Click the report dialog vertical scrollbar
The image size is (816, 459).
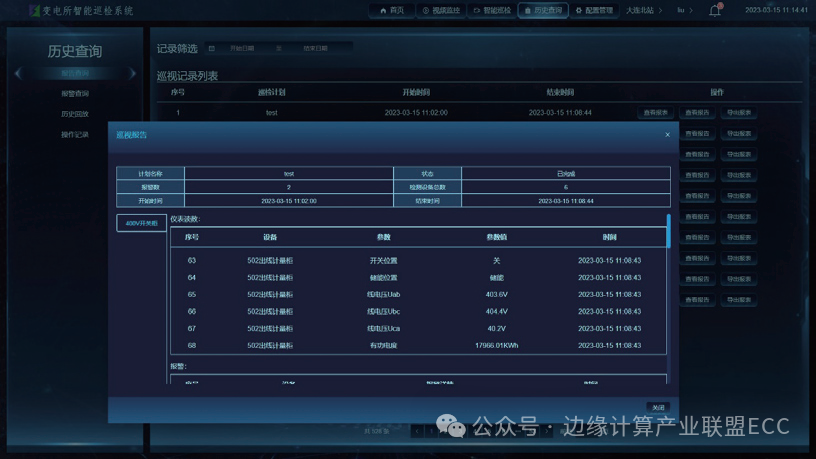coord(668,231)
